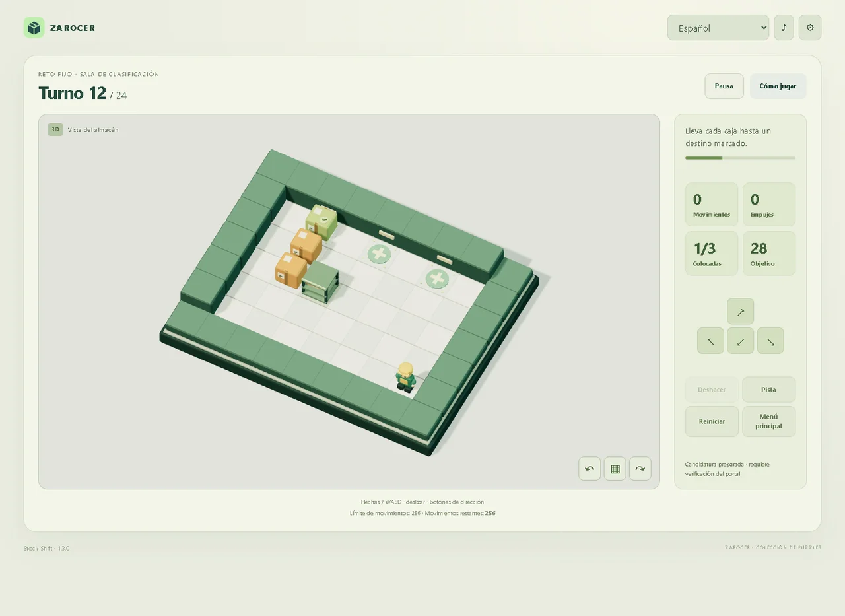
Task: Click the worker character on the board
Action: click(x=405, y=377)
